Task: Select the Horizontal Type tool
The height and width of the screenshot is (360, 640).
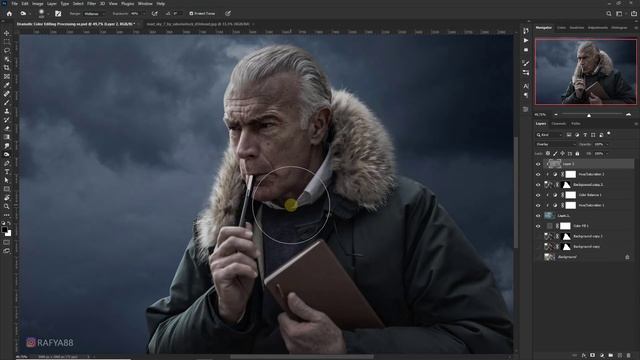Action: point(7,171)
